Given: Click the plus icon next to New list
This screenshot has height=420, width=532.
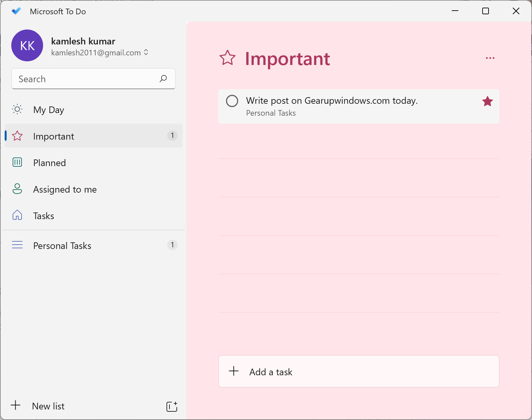Looking at the screenshot, I should pos(16,405).
